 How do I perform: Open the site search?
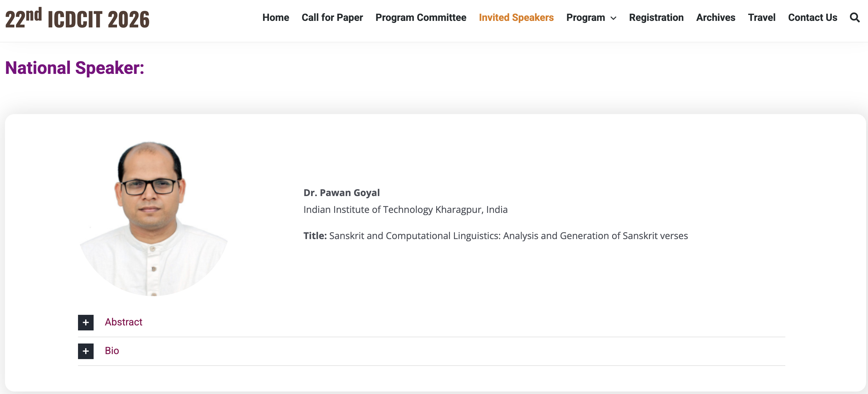855,17
